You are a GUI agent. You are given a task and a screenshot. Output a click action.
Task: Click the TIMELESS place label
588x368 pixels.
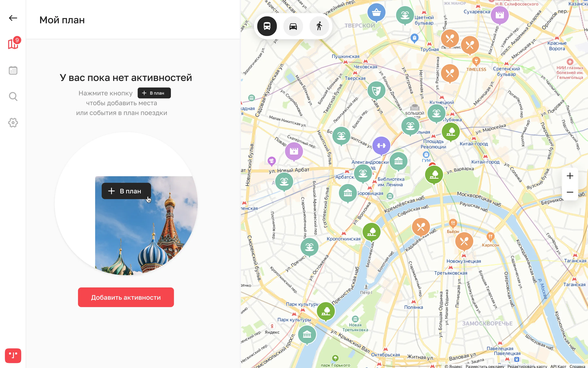coord(476,69)
